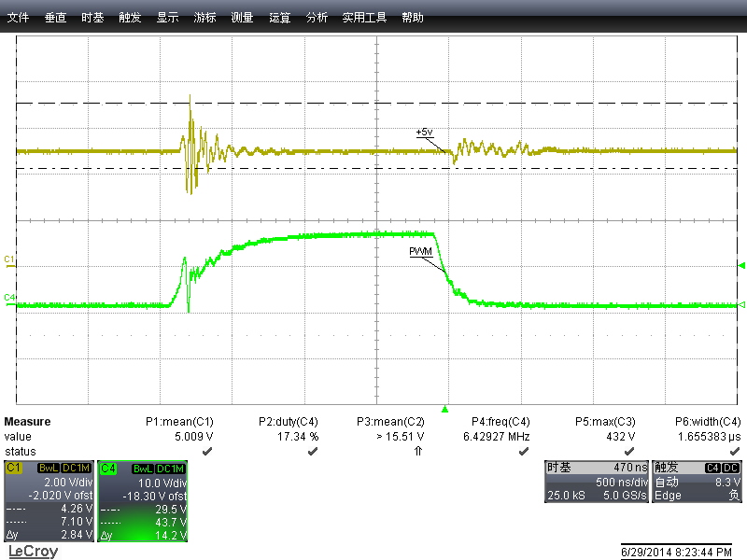Click the 500 ns/div timebase setting
Image resolution: width=747 pixels, height=560 pixels.
621,482
